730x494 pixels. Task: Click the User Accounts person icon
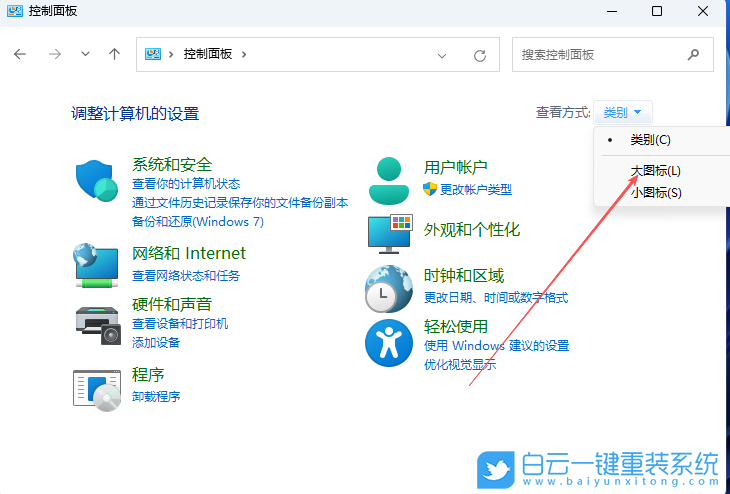point(389,181)
